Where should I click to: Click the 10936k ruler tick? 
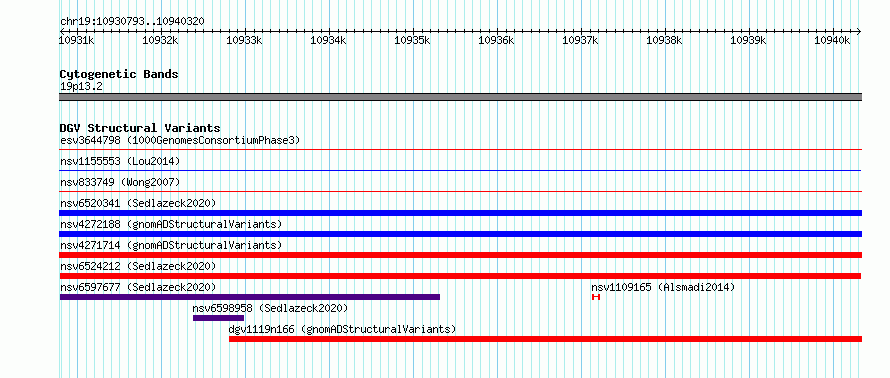coord(497,40)
